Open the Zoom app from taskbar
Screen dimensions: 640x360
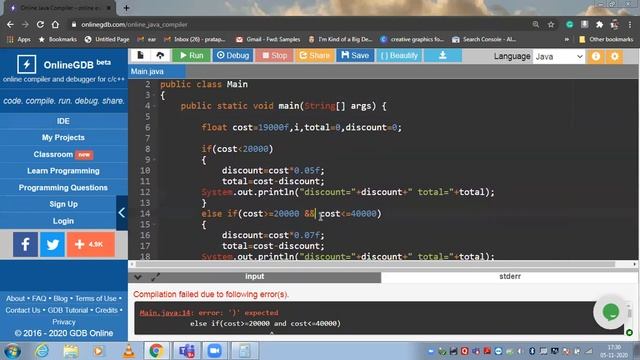tap(214, 351)
